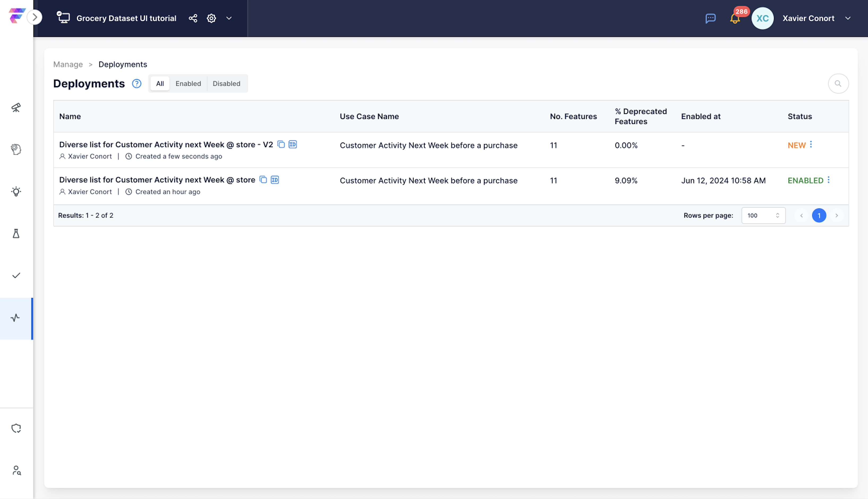Click the Name column header
868x499 pixels.
click(x=70, y=117)
